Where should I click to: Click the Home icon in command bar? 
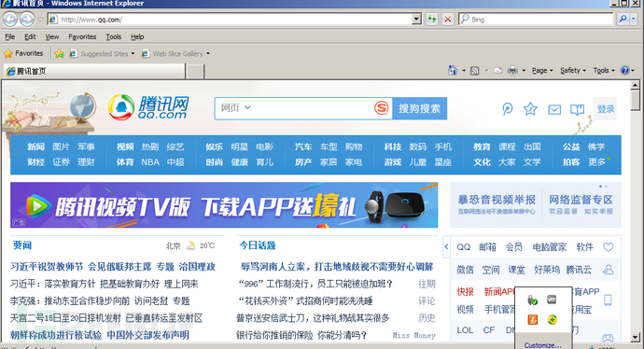pyautogui.click(x=452, y=70)
